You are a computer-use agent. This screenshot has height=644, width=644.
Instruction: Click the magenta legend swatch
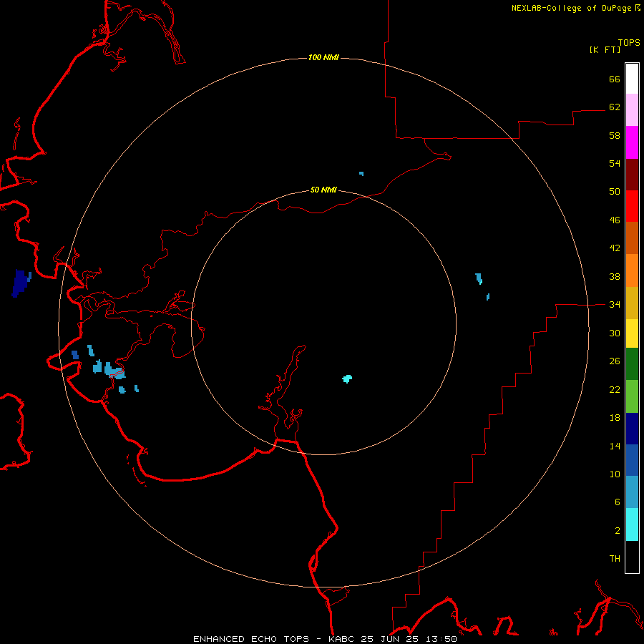pos(632,142)
